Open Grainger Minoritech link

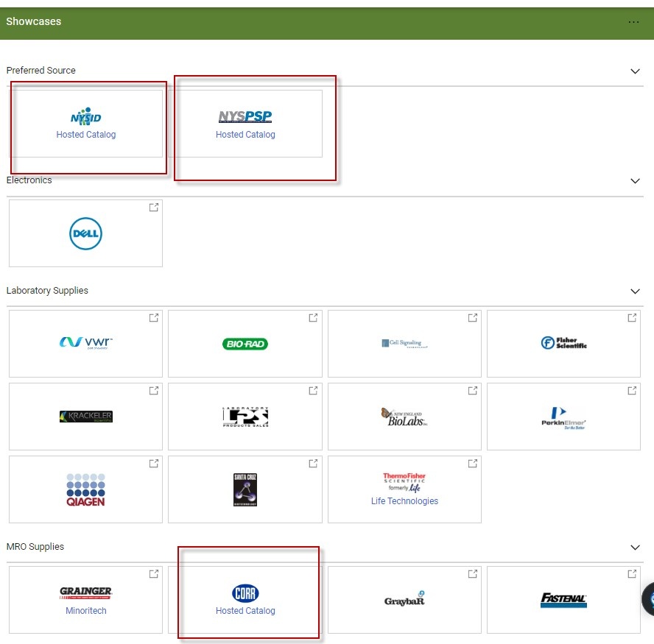point(85,611)
